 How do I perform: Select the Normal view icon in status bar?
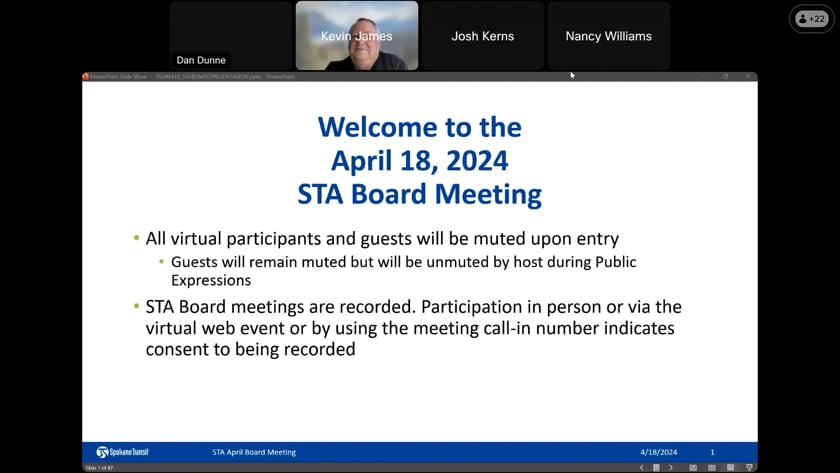tap(693, 468)
